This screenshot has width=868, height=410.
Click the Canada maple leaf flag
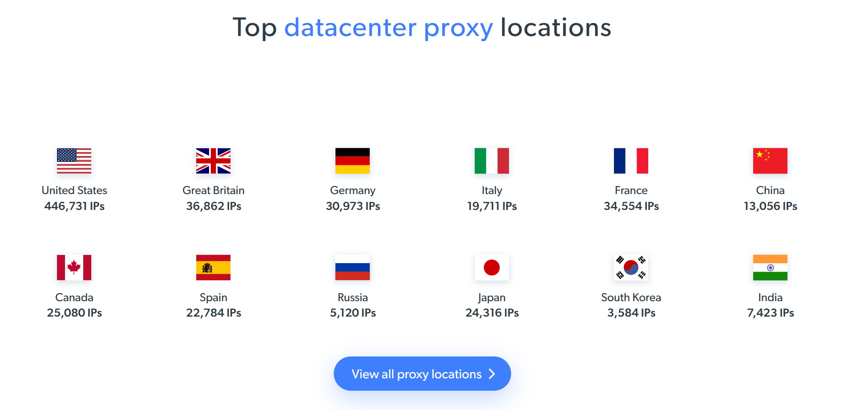(74, 267)
